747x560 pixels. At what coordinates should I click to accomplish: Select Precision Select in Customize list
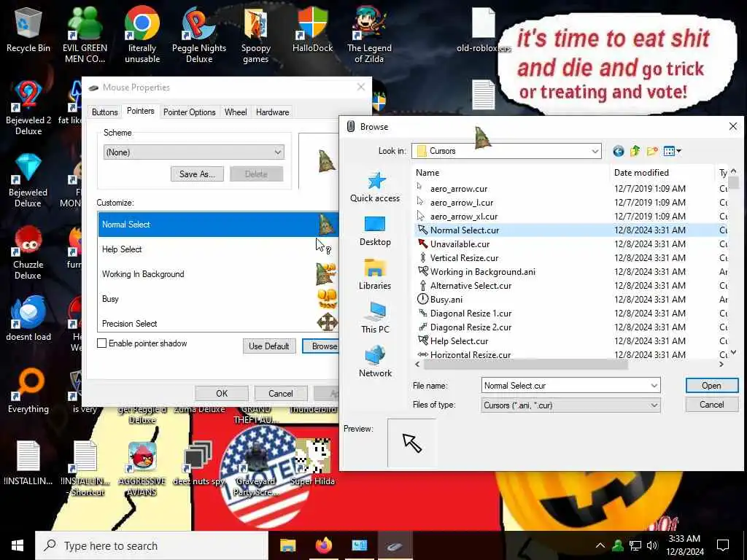218,323
